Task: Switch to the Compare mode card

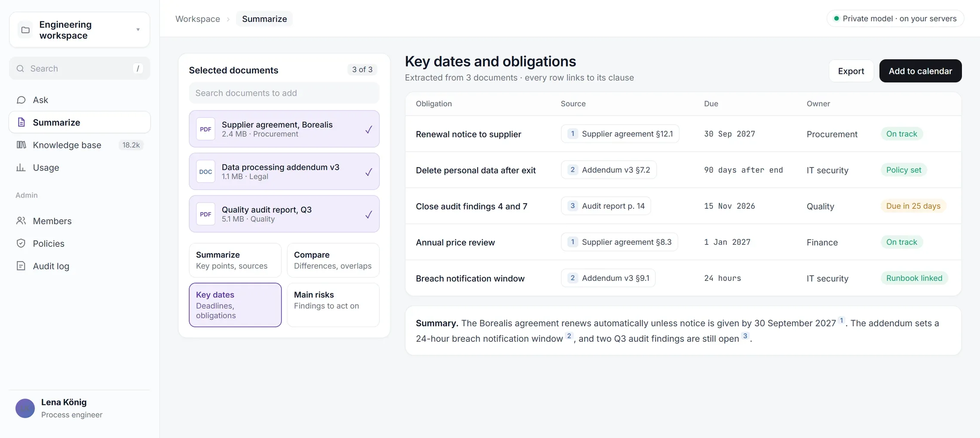Action: click(x=333, y=260)
